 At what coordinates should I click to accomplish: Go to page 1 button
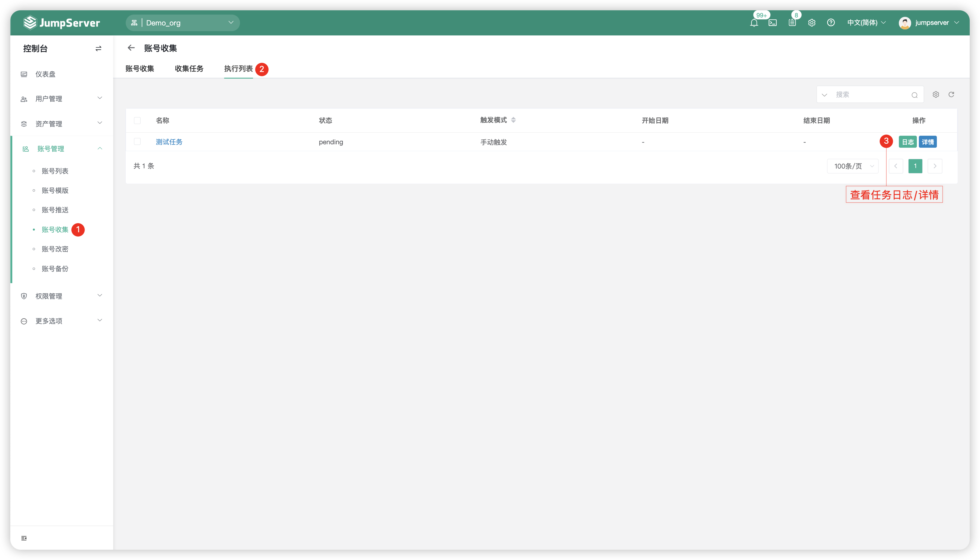point(915,166)
